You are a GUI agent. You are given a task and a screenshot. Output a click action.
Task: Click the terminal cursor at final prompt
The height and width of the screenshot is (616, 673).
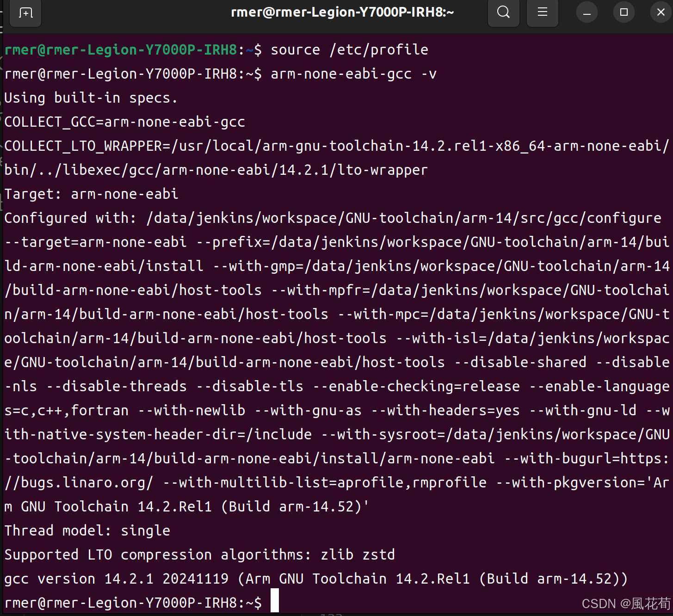coord(275,600)
